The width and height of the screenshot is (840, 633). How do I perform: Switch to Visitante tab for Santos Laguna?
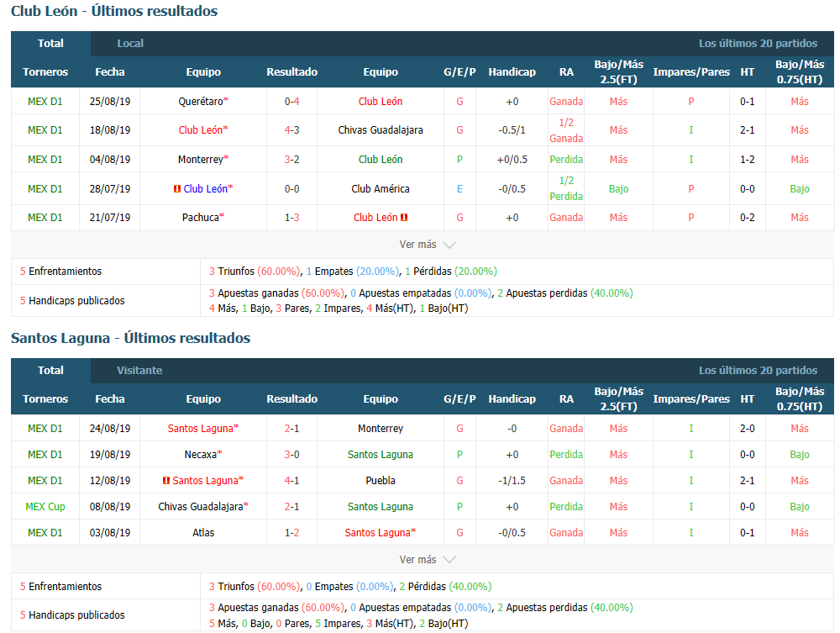[139, 371]
